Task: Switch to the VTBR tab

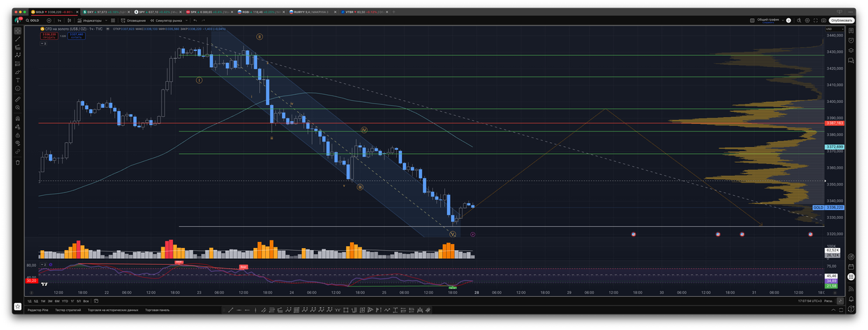Action: pyautogui.click(x=364, y=12)
